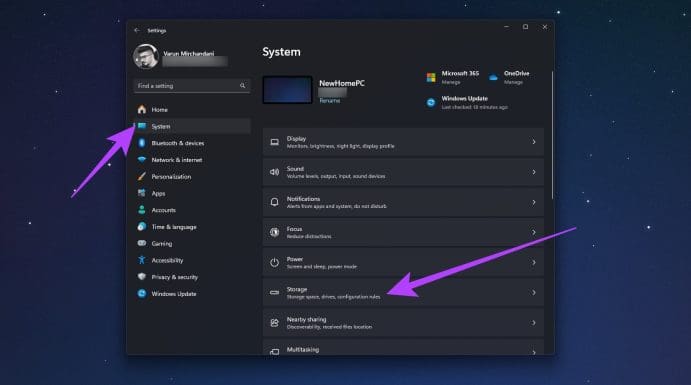Click the Display monitor icon
This screenshot has width=691, height=385.
click(275, 142)
